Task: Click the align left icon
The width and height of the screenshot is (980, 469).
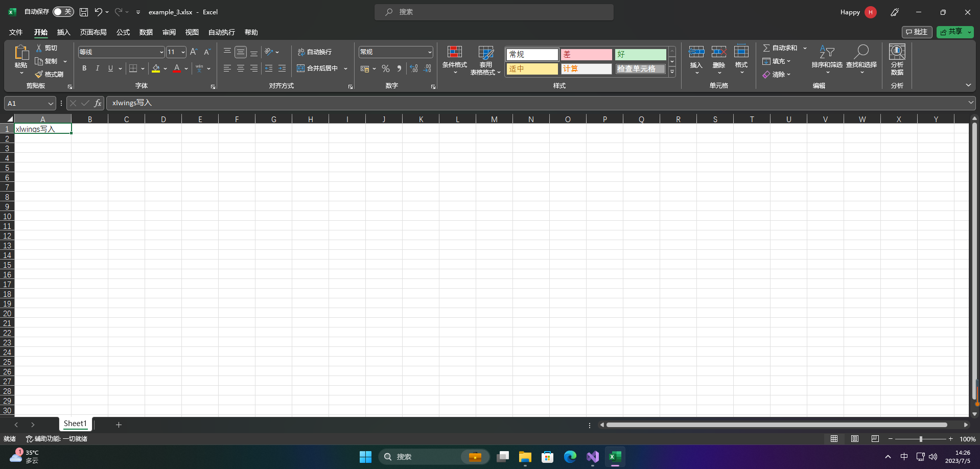Action: (227, 68)
